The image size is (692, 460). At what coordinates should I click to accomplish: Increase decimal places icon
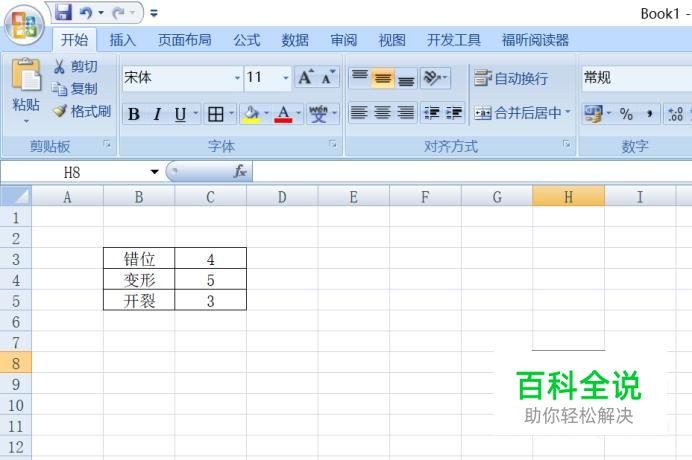675,114
